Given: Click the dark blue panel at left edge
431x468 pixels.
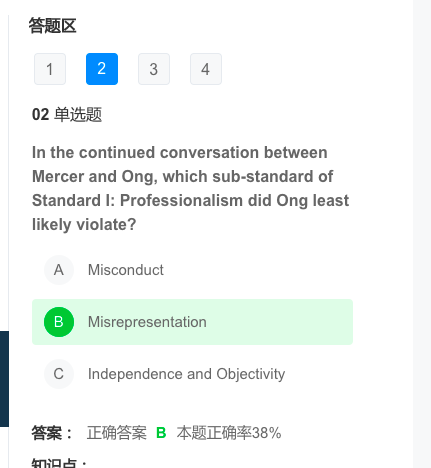Looking at the screenshot, I should (x=4, y=379).
